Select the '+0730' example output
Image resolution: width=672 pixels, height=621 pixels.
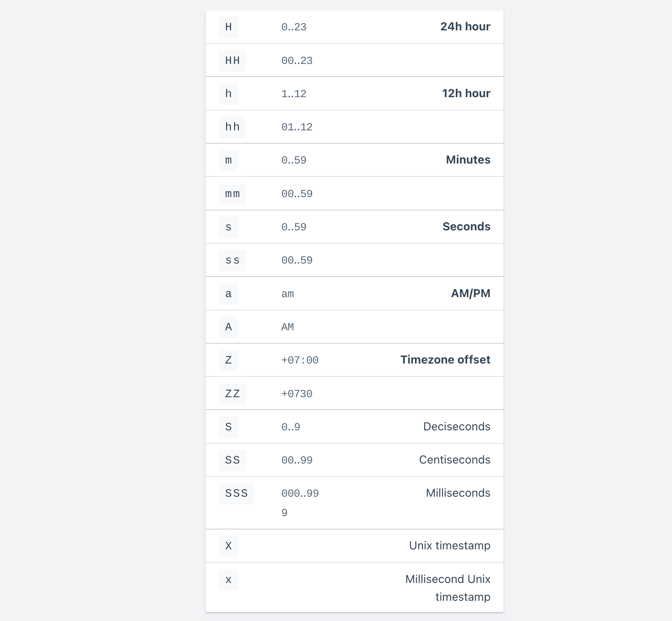tap(297, 394)
